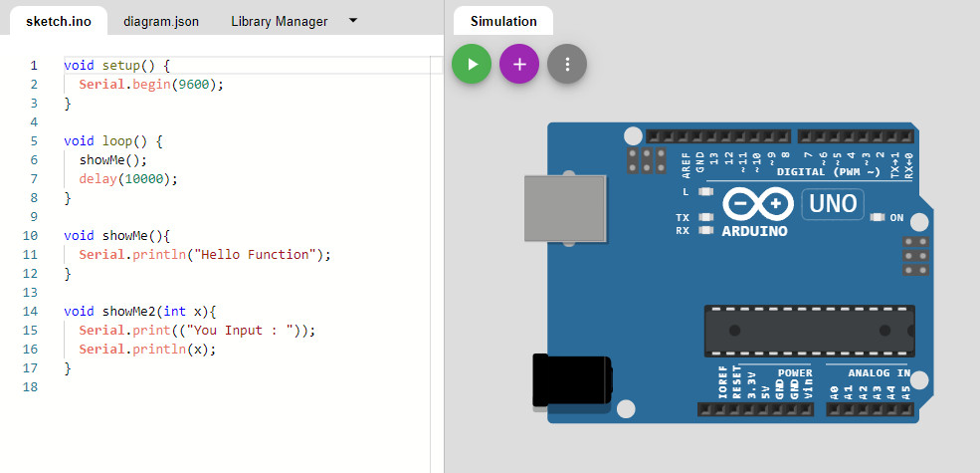Switch to the sketch.ino tab
This screenshot has height=473, width=980.
(x=58, y=21)
